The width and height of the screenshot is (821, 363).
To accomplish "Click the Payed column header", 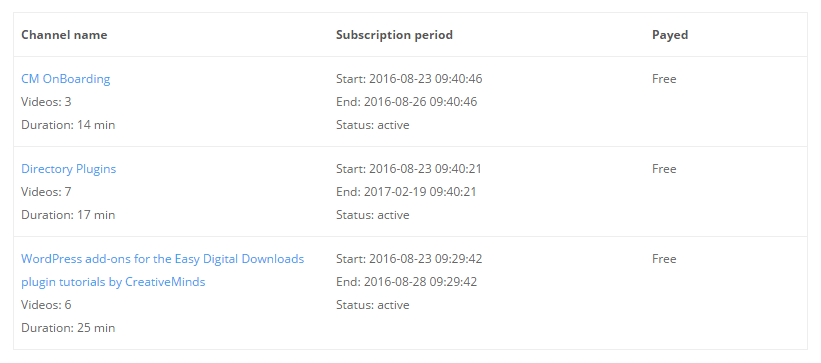I will (670, 35).
